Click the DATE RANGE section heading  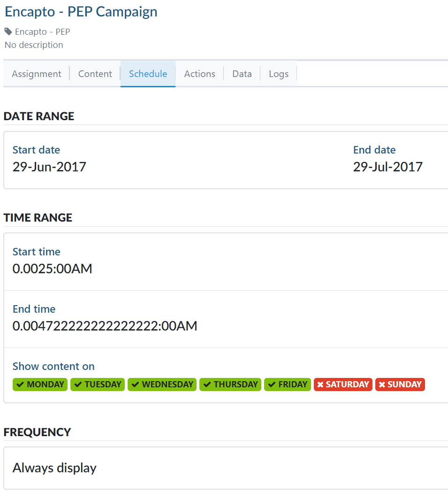tap(39, 116)
